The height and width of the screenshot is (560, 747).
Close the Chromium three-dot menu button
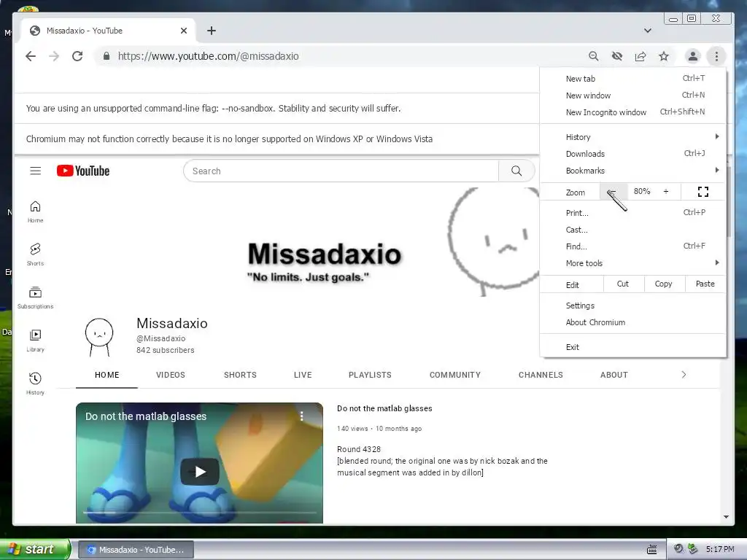click(x=716, y=56)
